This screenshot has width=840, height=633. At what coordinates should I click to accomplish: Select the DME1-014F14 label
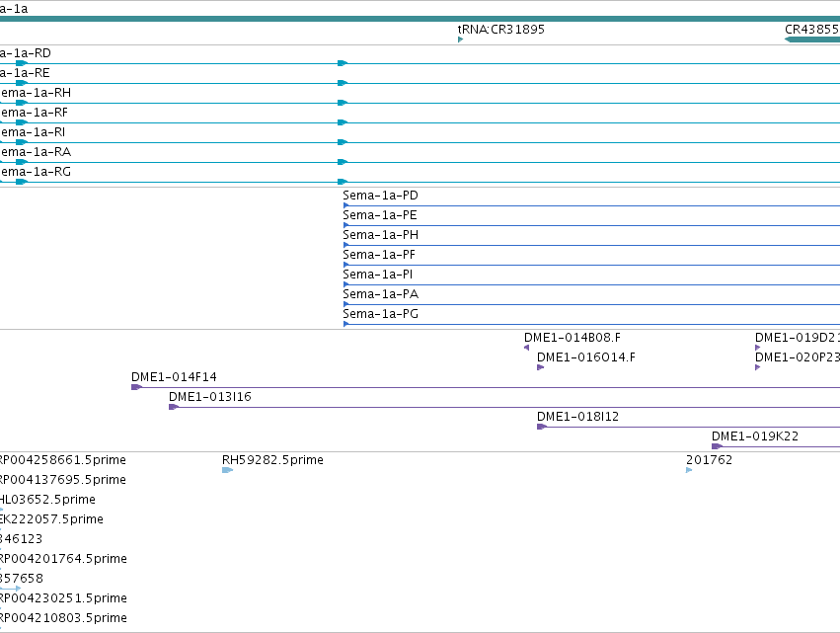pyautogui.click(x=174, y=377)
